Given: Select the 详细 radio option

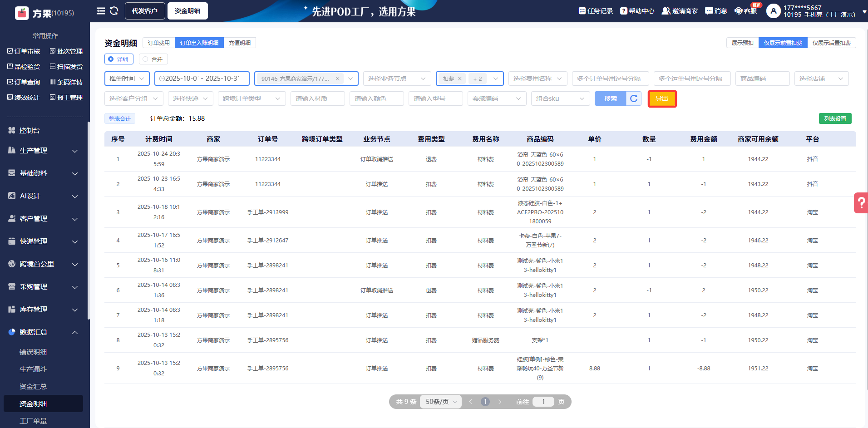Looking at the screenshot, I should [x=111, y=59].
